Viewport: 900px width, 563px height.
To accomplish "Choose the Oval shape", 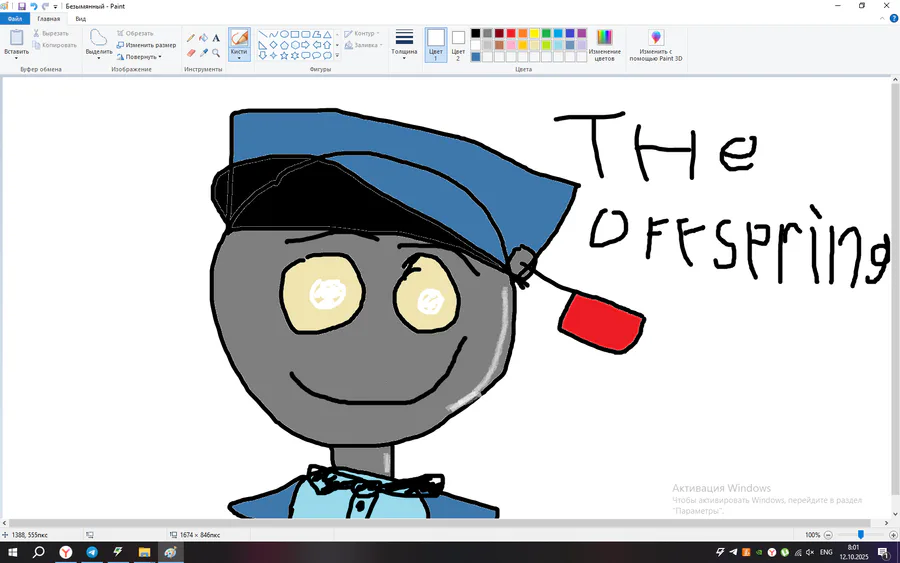I will (x=284, y=34).
